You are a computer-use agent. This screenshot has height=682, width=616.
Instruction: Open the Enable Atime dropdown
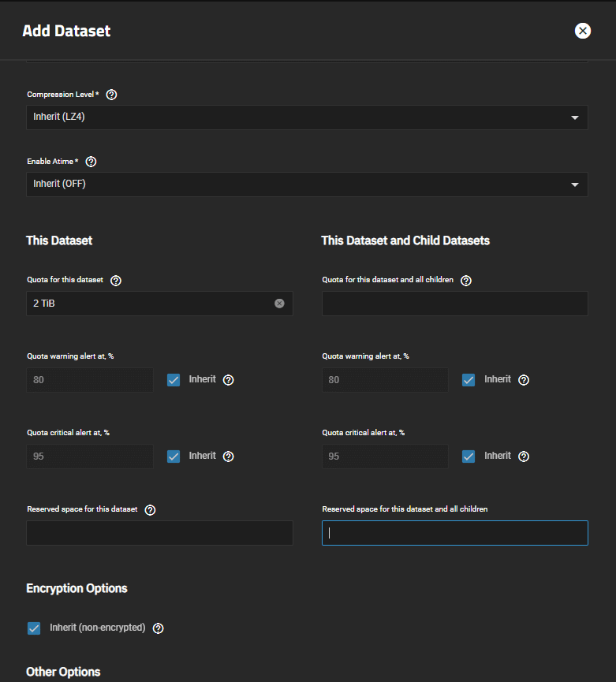307,184
